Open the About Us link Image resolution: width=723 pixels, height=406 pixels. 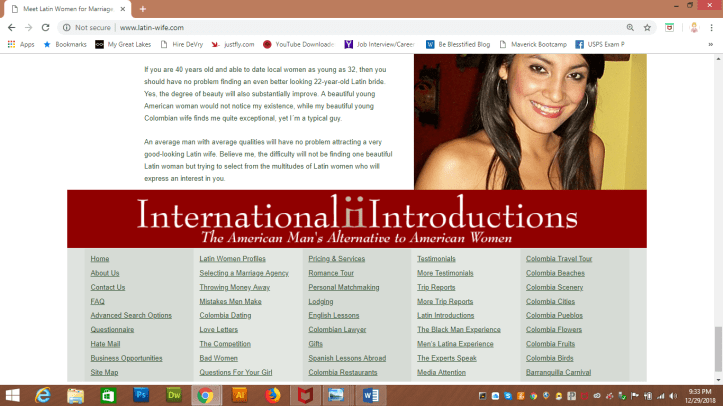pos(105,273)
